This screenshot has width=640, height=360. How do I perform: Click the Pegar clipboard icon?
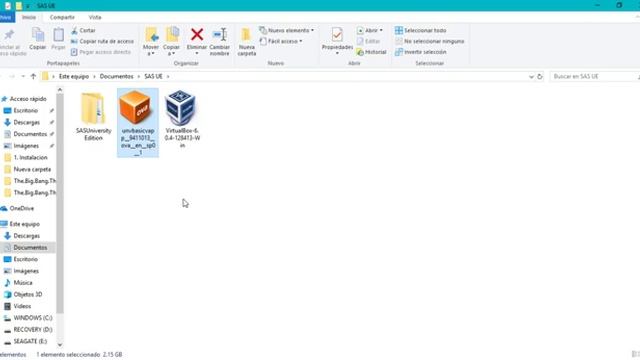coord(58,39)
